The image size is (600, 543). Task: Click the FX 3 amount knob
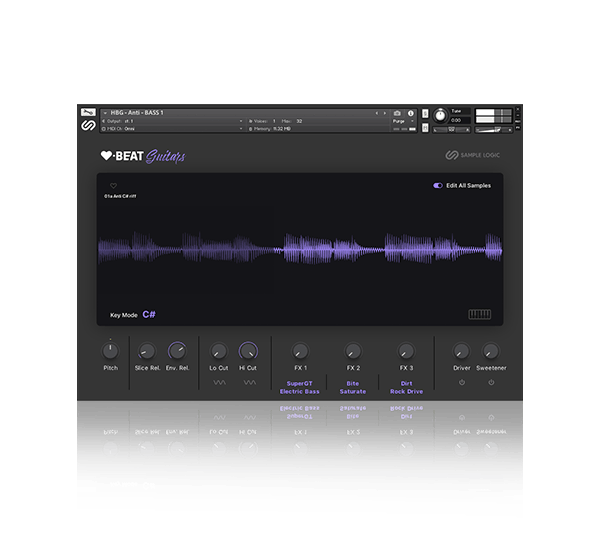pos(406,351)
